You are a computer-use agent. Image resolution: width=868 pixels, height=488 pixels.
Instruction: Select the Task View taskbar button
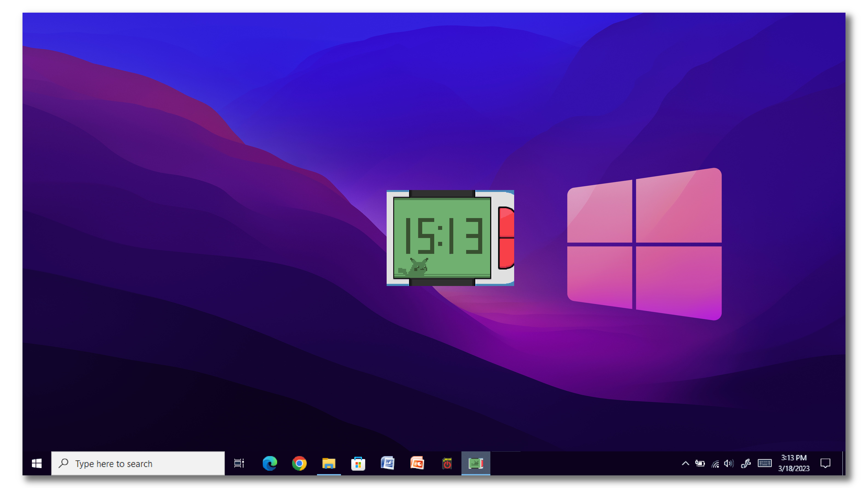(x=239, y=464)
